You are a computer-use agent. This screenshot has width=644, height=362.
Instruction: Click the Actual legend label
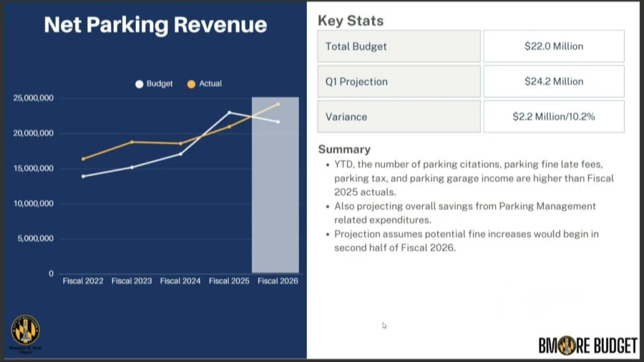210,84
